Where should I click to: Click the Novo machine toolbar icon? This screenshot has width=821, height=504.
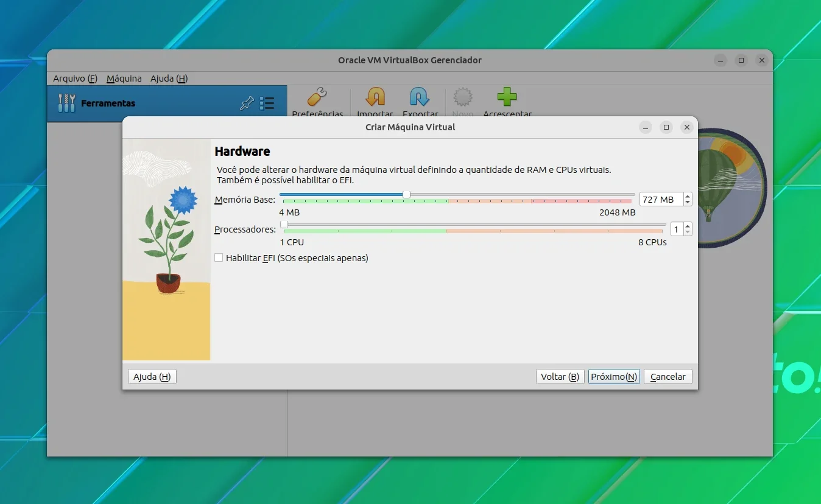(463, 97)
